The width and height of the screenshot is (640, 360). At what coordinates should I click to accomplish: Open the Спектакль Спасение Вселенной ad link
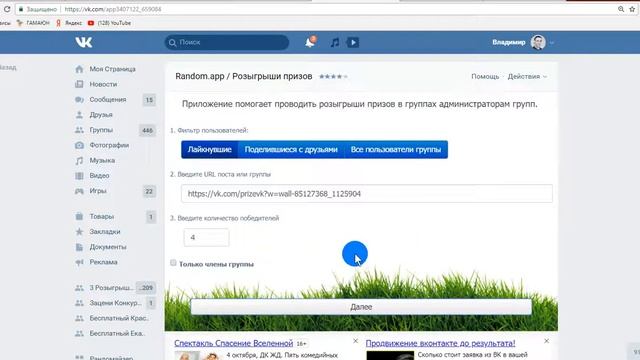click(233, 343)
